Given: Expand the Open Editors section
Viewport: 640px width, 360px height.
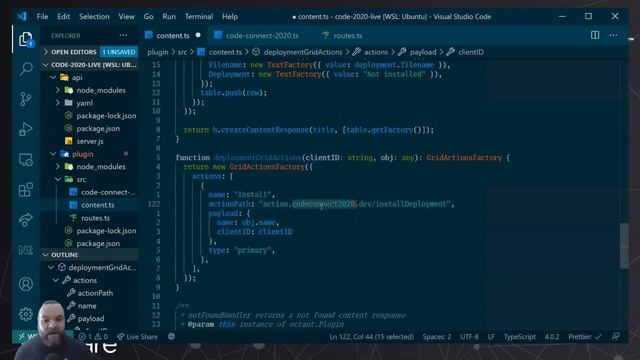Looking at the screenshot, I should [74, 52].
